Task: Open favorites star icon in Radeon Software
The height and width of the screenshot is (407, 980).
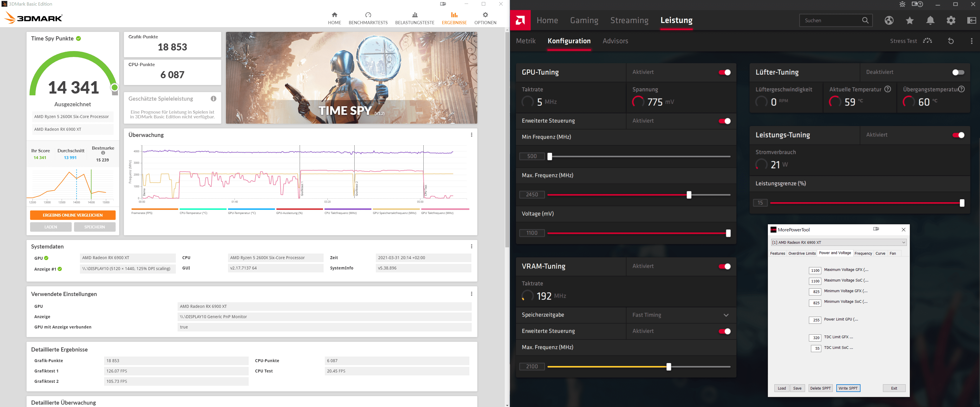Action: [909, 21]
